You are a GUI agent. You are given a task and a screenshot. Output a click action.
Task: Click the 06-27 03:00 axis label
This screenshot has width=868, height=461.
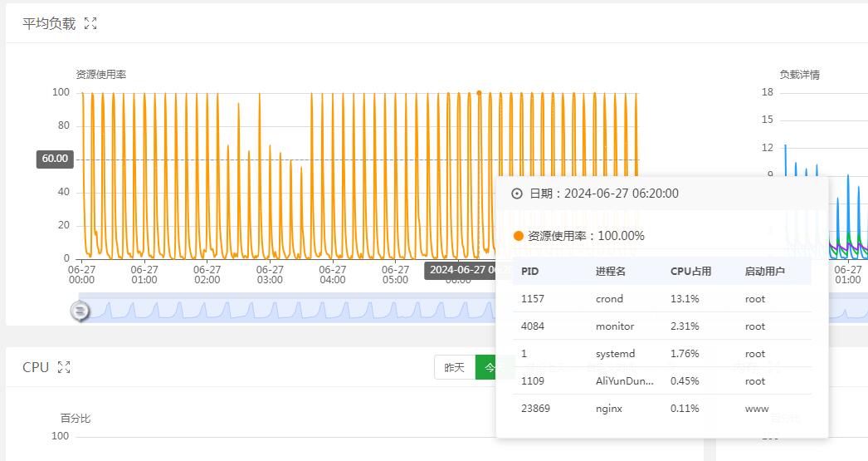pyautogui.click(x=270, y=275)
